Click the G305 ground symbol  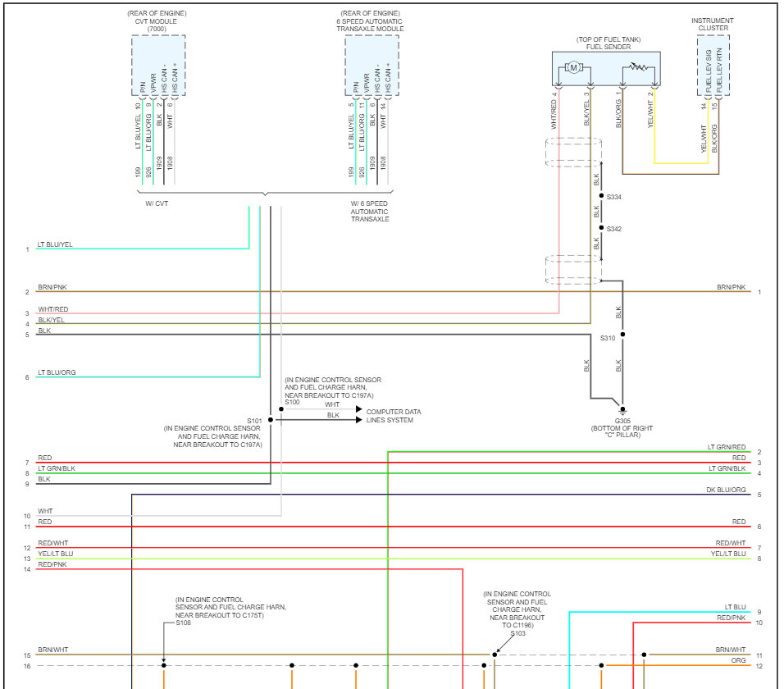[622, 410]
